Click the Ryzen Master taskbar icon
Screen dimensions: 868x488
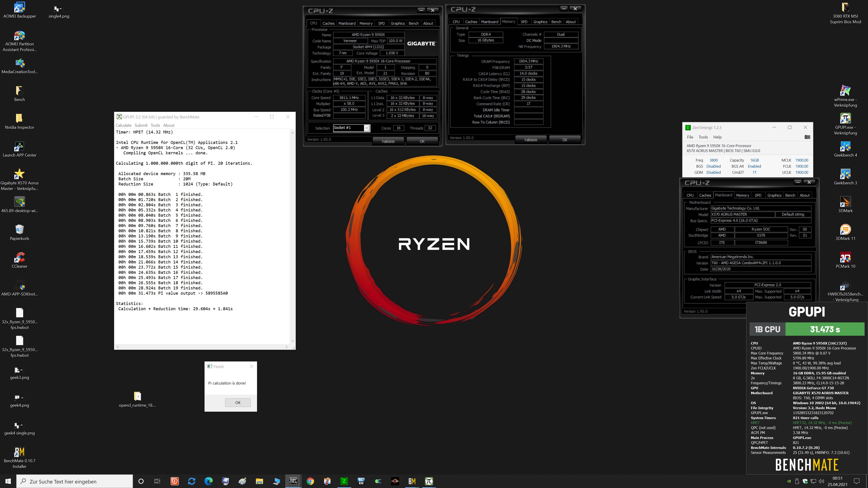tap(395, 481)
